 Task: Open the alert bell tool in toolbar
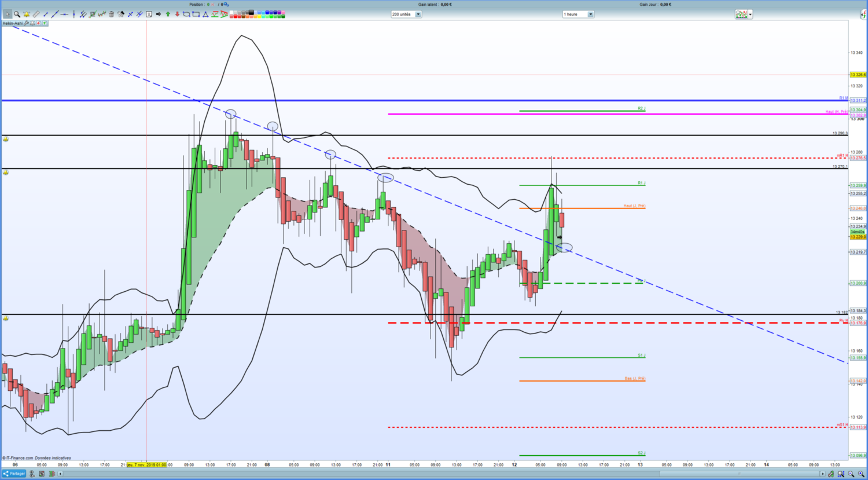(26, 14)
